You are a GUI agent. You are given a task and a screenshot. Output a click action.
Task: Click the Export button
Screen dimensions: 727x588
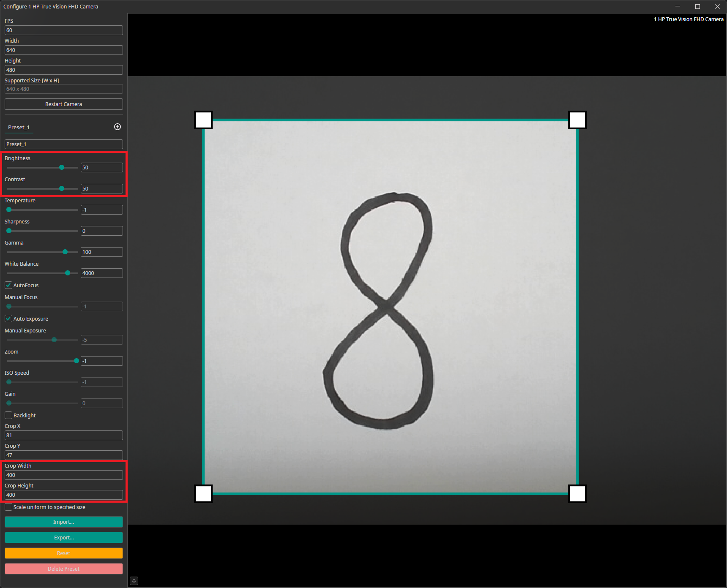(63, 537)
